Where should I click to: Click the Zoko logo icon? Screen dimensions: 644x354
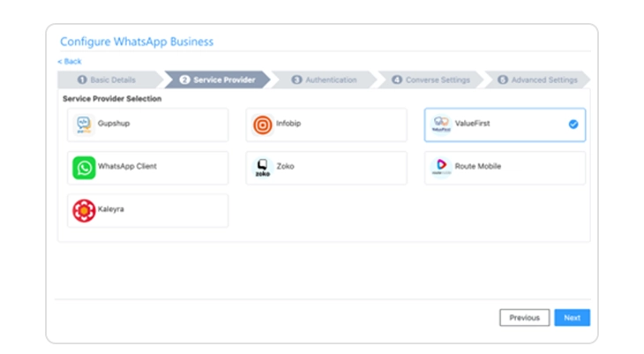click(262, 168)
